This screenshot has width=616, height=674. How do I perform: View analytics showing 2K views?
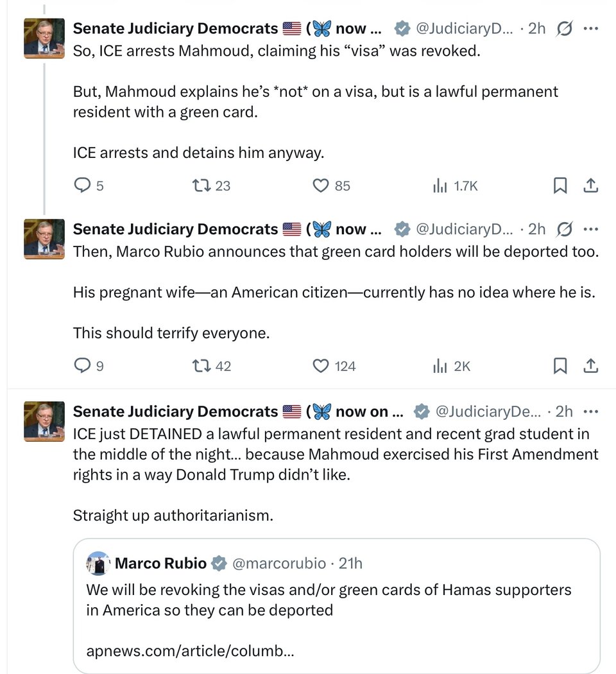(x=440, y=367)
